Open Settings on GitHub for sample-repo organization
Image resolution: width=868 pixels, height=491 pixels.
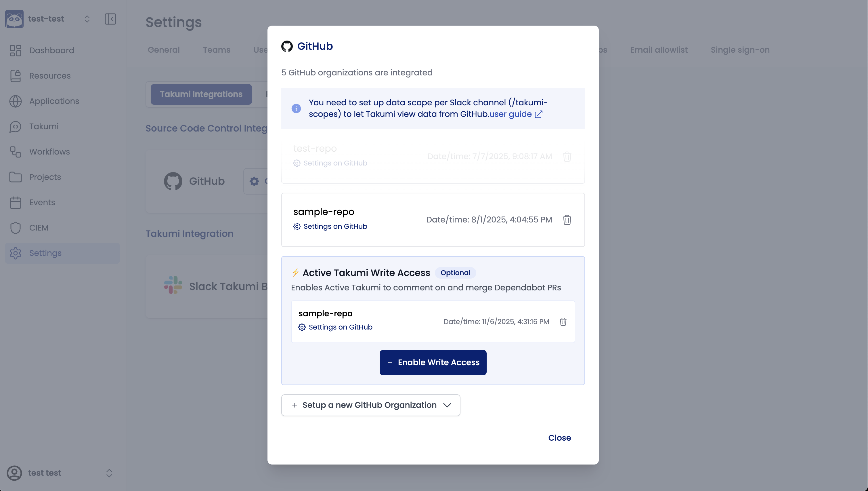tap(335, 226)
